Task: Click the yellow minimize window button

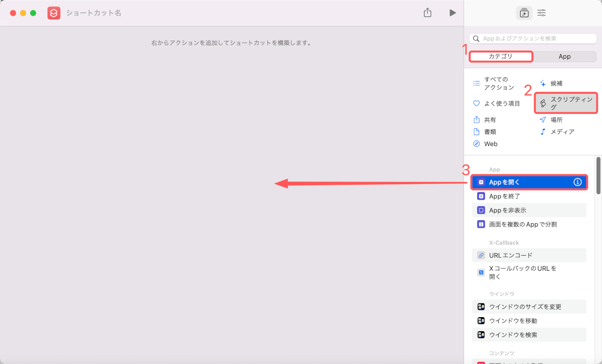Action: 23,13
